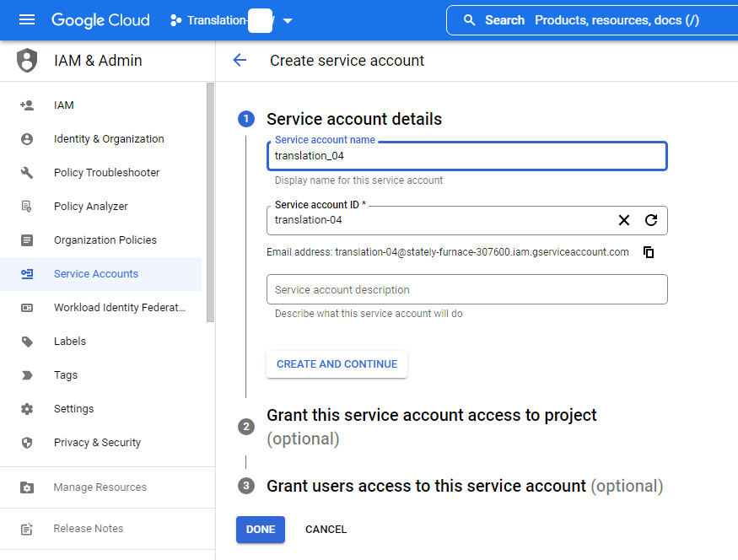Click the search magnifier icon
738x560 pixels.
pyautogui.click(x=469, y=20)
